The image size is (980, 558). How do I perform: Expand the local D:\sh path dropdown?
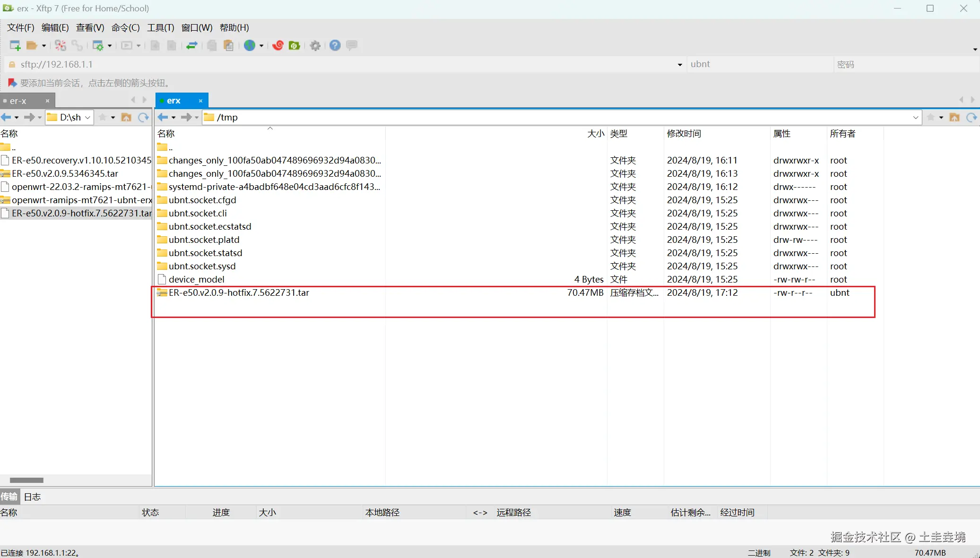pyautogui.click(x=87, y=117)
